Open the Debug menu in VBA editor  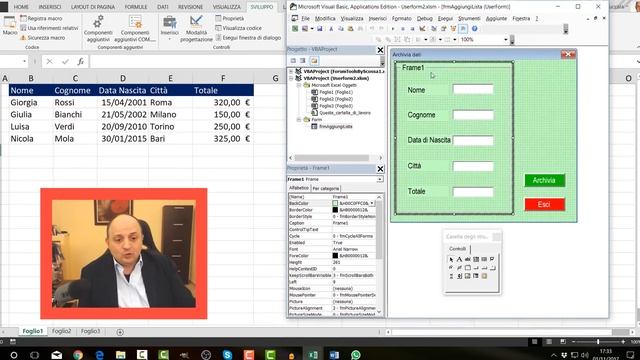tap(424, 18)
